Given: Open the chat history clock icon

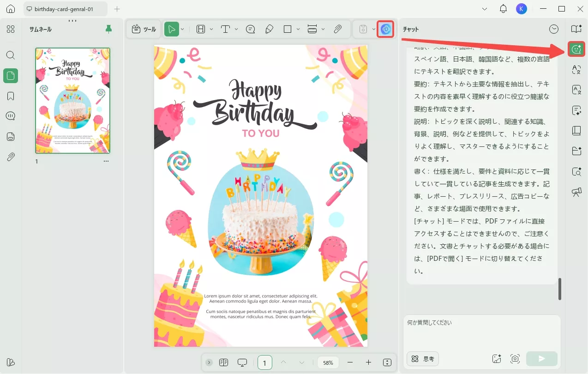Looking at the screenshot, I should (554, 29).
